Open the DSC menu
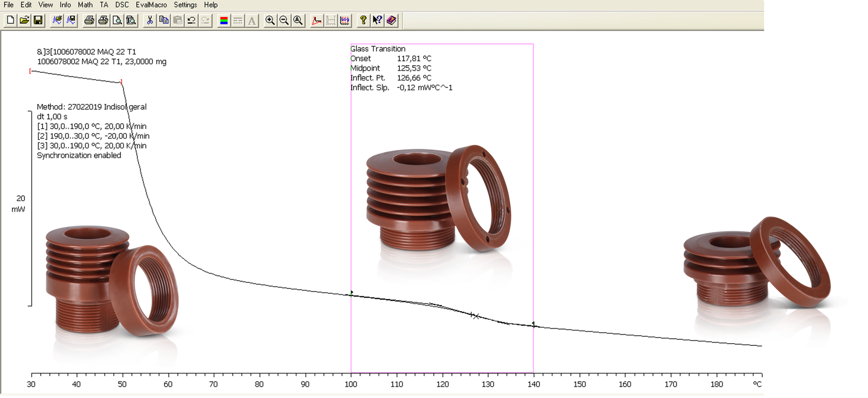This screenshot has width=868, height=398. pos(122,5)
